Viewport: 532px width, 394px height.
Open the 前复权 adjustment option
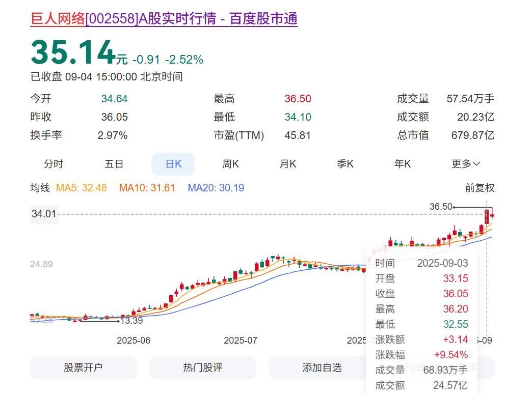pos(480,188)
